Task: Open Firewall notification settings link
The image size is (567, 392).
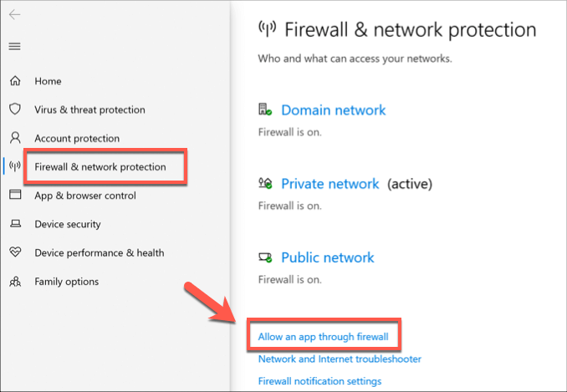Action: (319, 381)
